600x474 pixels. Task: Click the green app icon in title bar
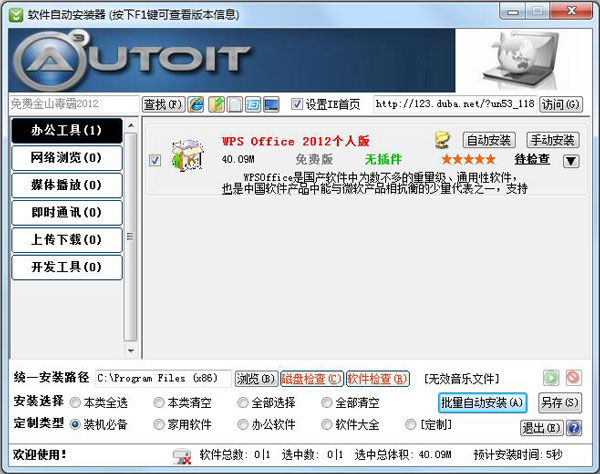point(16,15)
